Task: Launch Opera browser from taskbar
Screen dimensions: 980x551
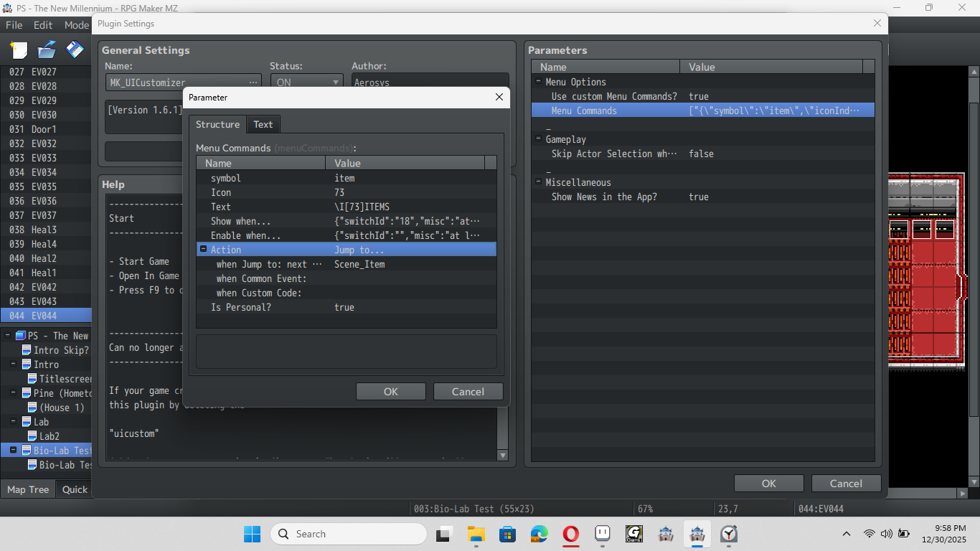Action: click(570, 534)
